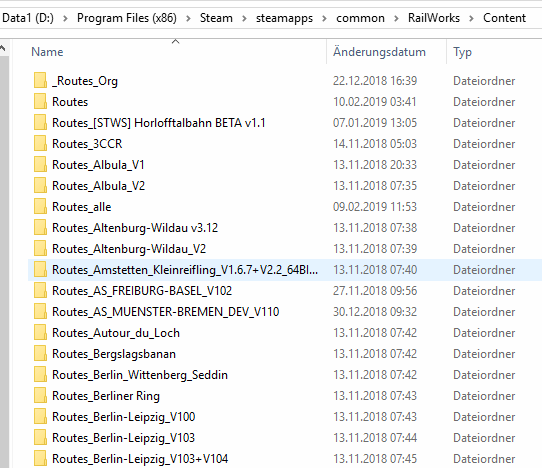Select the Routes_Berlin-Leipzig_V103 folder name
This screenshot has height=468, width=542.
pyautogui.click(x=123, y=438)
